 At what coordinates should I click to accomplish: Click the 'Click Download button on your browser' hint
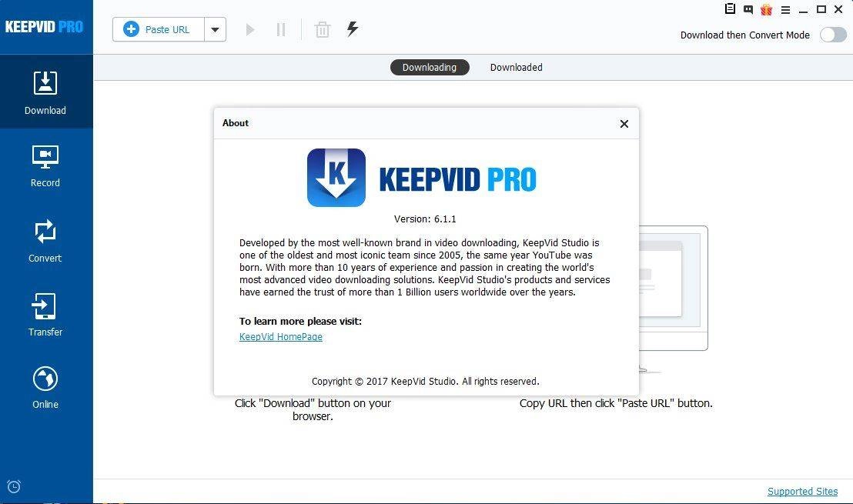(313, 410)
